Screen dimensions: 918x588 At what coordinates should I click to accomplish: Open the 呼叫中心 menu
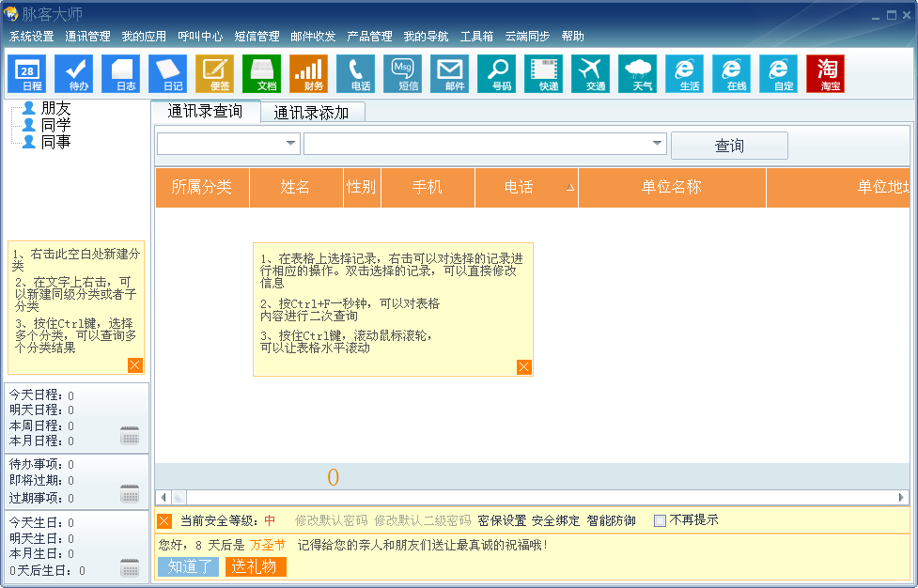click(x=200, y=37)
